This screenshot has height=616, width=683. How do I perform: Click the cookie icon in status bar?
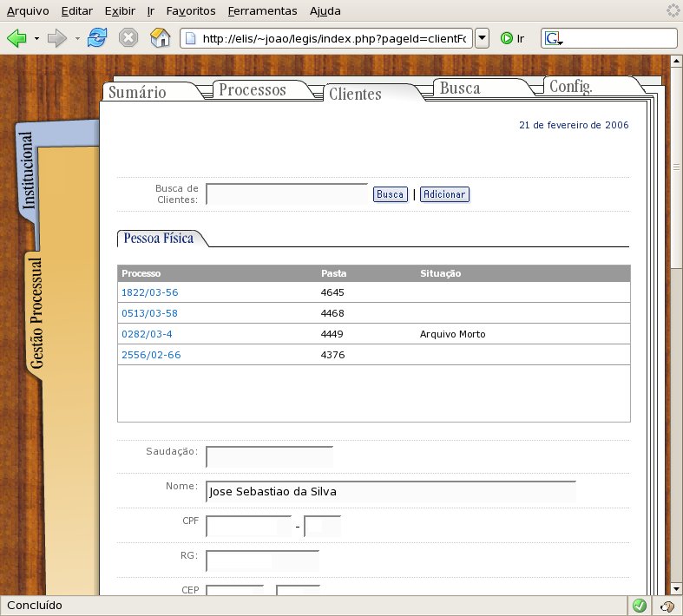pos(667,606)
